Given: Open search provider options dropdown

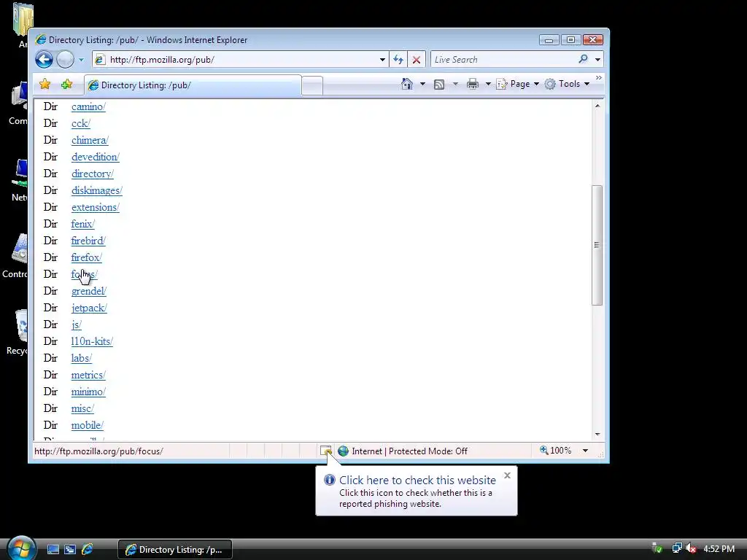Looking at the screenshot, I should click(598, 60).
